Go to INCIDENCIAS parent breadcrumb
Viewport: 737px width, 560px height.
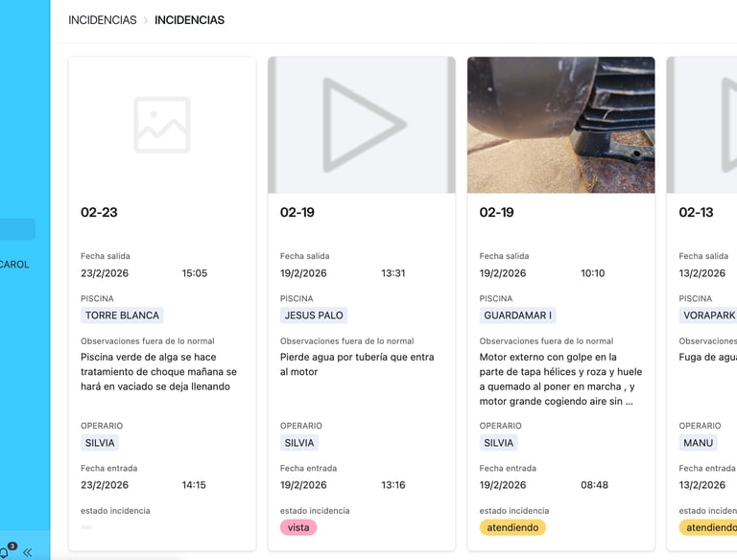coord(103,20)
